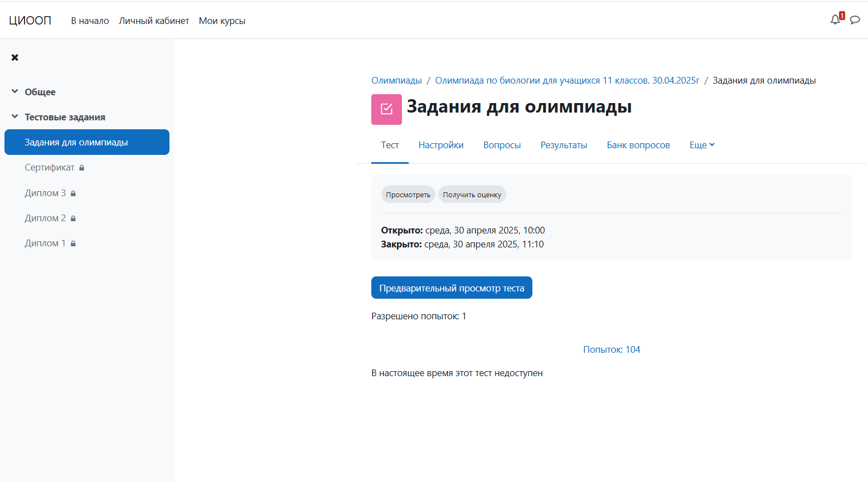Click the lock icon beside Диплом 3
Image resolution: width=868 pixels, height=482 pixels.
pos(73,193)
